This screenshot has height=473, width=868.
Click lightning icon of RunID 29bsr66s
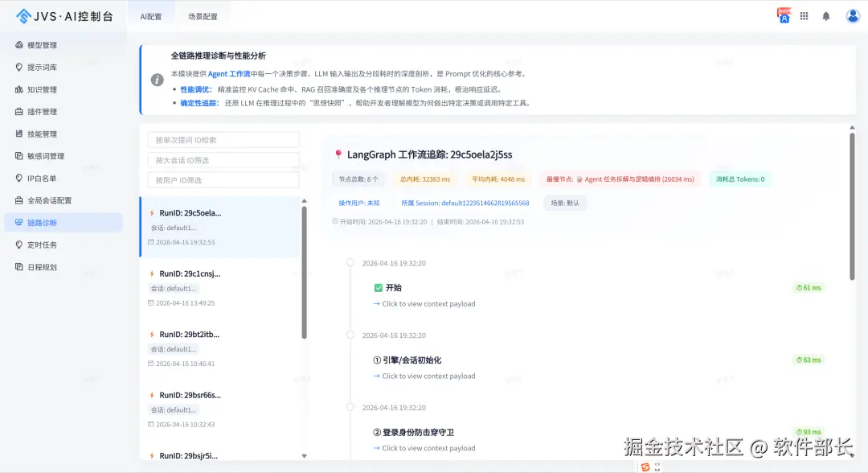pyautogui.click(x=152, y=395)
